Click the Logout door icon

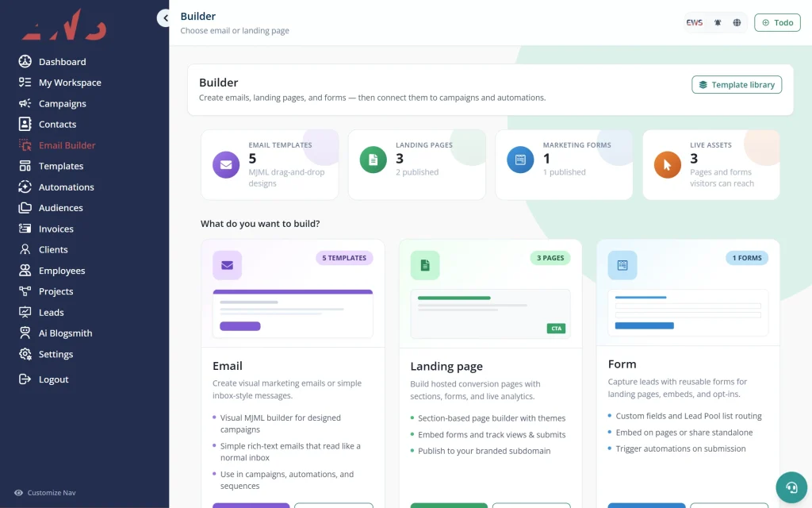coord(25,379)
